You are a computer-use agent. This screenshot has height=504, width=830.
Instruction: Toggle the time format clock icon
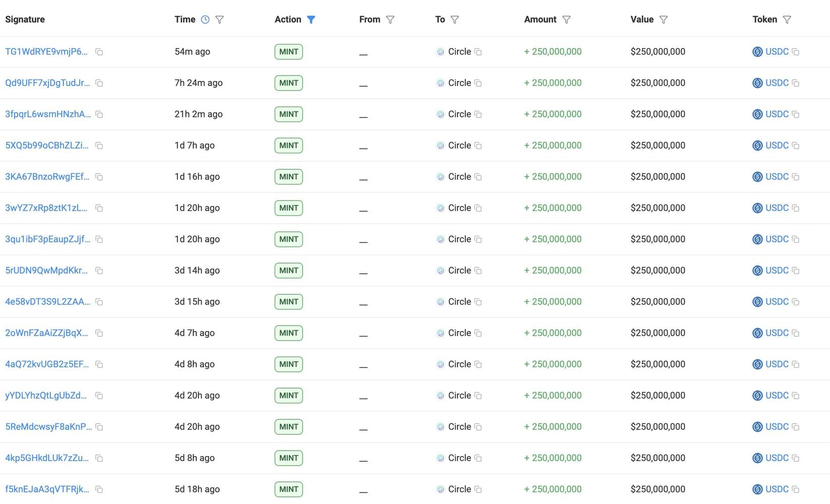tap(205, 20)
